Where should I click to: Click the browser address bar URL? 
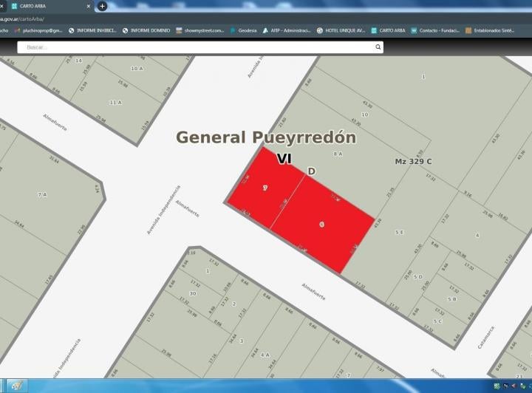point(22,19)
